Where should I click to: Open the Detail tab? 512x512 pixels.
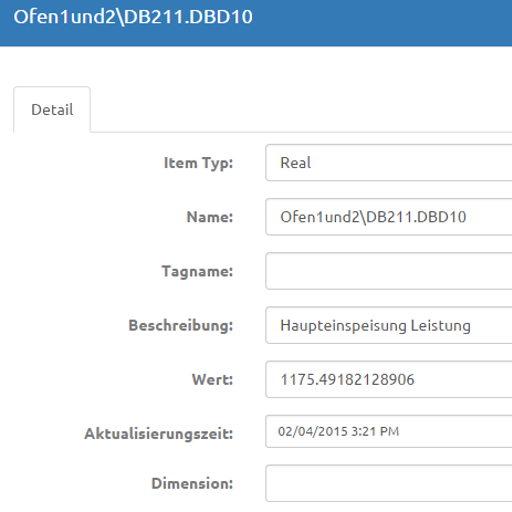click(52, 110)
